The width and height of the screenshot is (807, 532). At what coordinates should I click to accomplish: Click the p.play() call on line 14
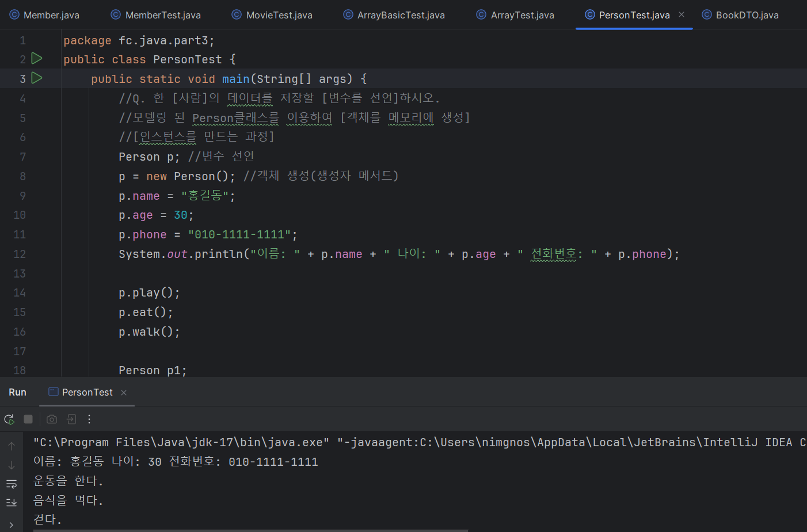coord(149,293)
